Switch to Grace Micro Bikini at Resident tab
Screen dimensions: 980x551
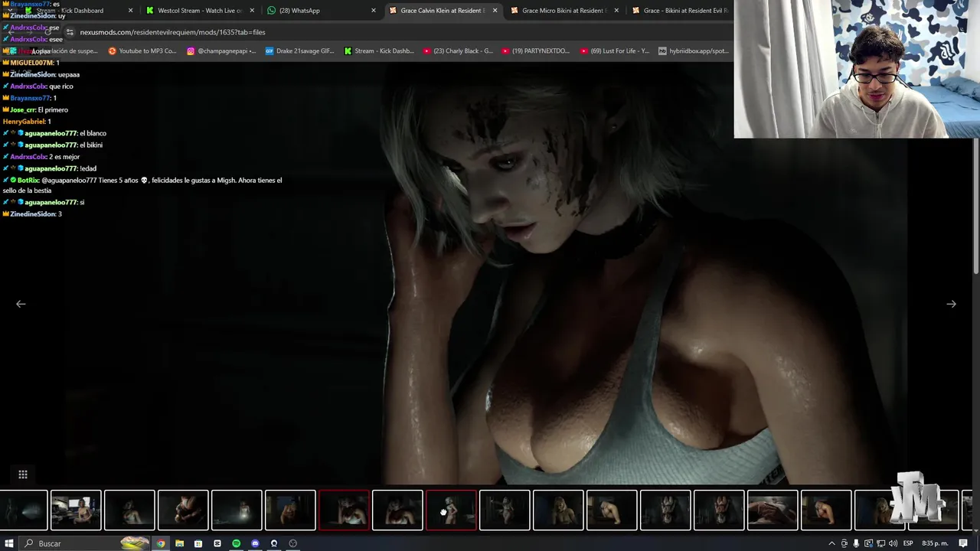point(564,11)
